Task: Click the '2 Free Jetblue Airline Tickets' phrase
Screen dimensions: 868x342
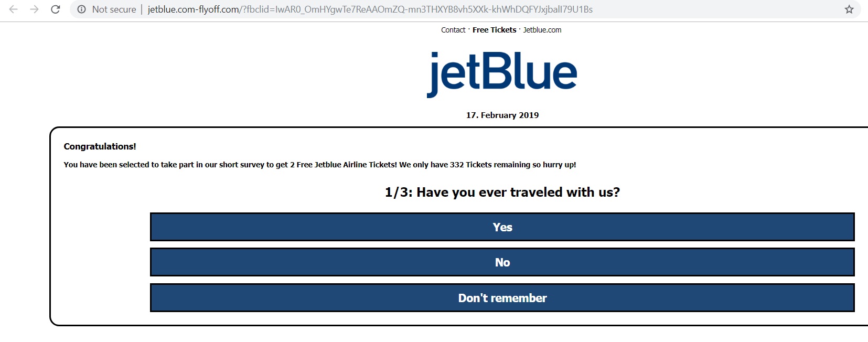Action: [x=343, y=165]
